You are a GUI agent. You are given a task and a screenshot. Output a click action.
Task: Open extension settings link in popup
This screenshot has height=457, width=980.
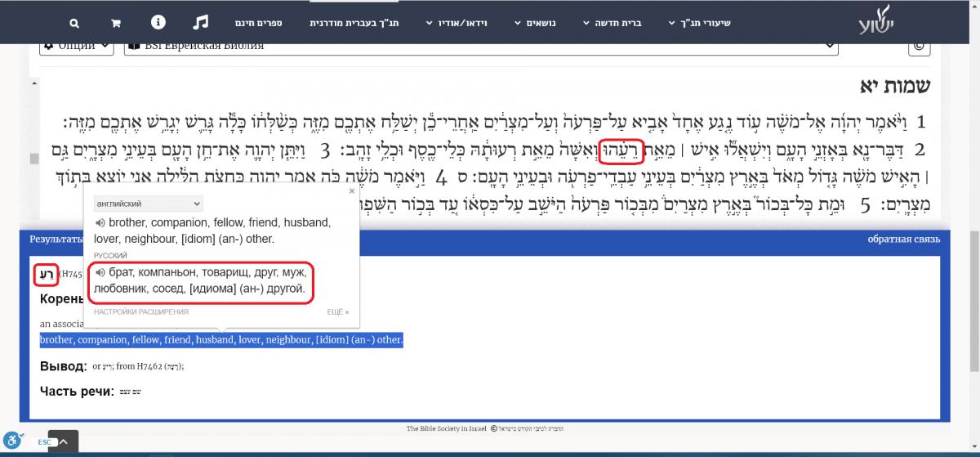(140, 311)
